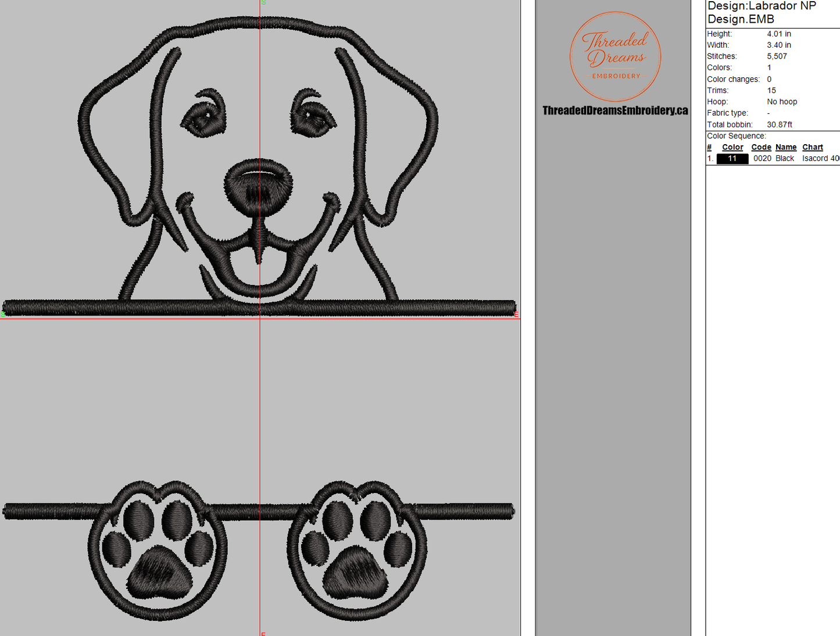Click the Color Sequence label
The height and width of the screenshot is (636, 840).
tap(737, 136)
